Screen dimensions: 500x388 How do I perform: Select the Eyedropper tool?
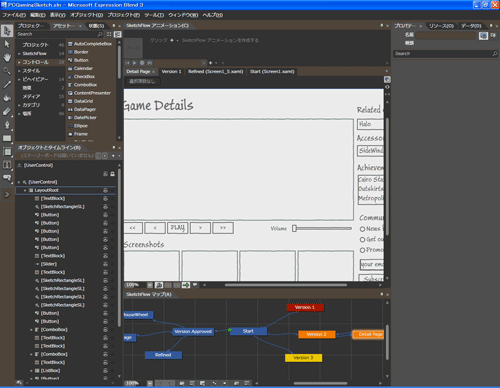(x=7, y=85)
